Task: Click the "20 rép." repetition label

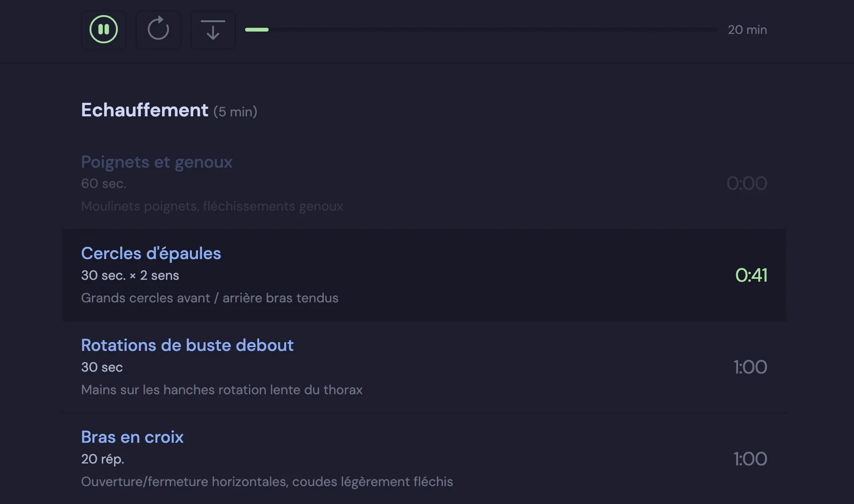Action: (102, 459)
